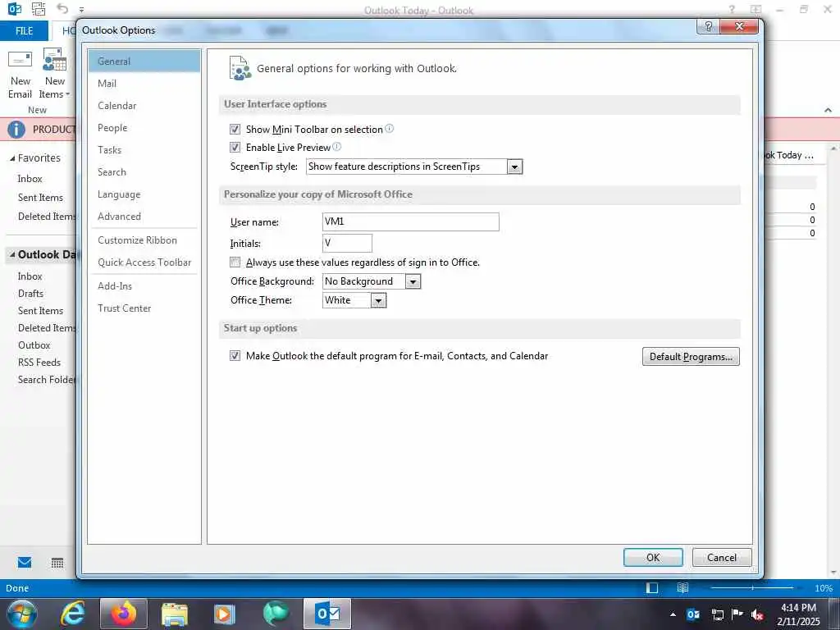Screen dimensions: 840x630
Task: Check Always use these values regardless of sign in
Action: pos(235,262)
